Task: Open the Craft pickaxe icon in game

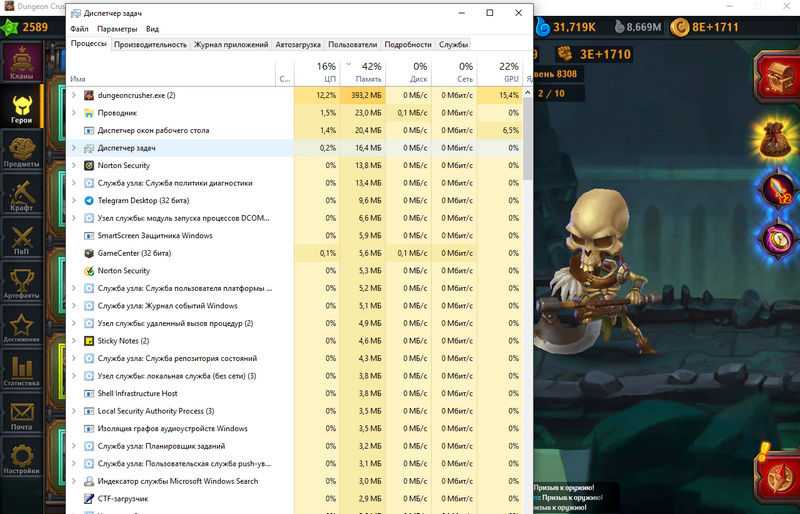Action: tap(21, 195)
